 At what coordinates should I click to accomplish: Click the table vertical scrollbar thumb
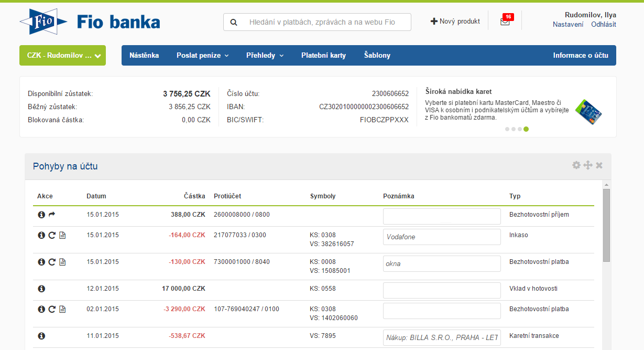[606, 225]
